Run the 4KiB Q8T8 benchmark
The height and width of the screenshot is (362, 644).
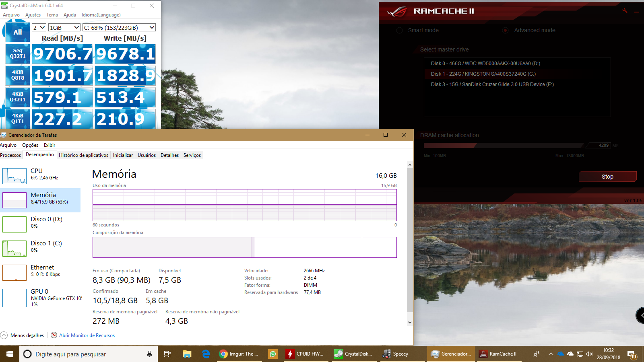[18, 75]
